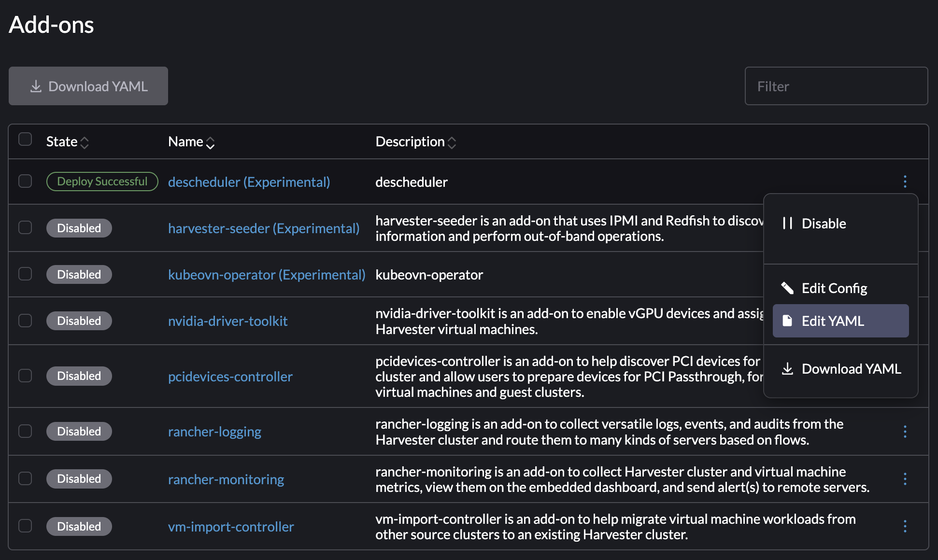This screenshot has width=938, height=560.
Task: Click the Filter input field
Action: point(836,86)
